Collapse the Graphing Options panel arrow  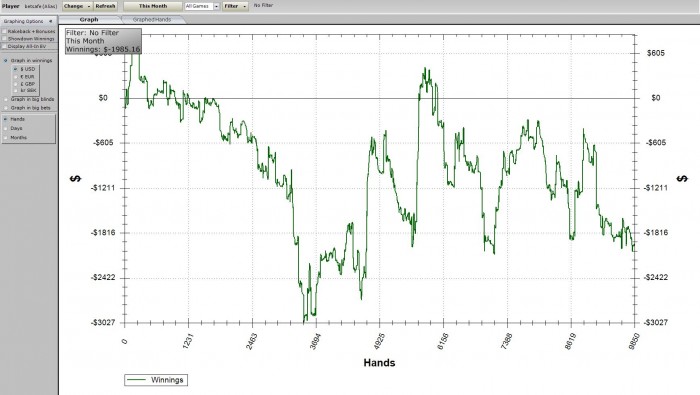(50, 21)
